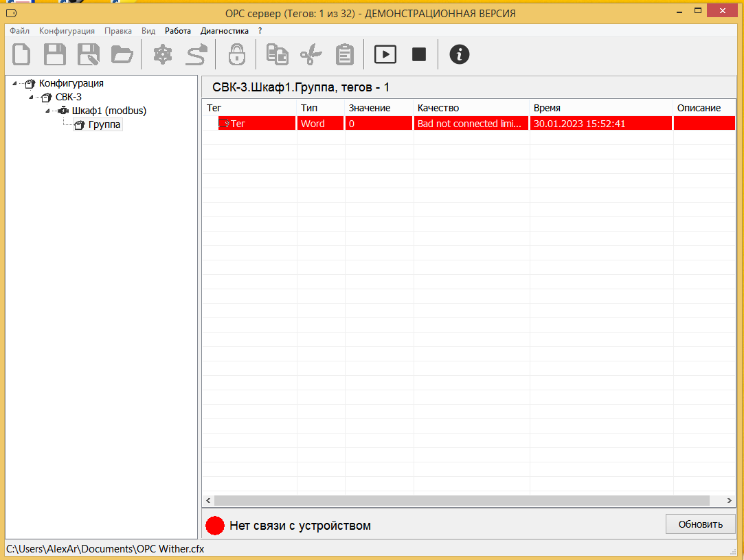The height and width of the screenshot is (560, 744).
Task: Click the Нет связи с устройством status text
Action: pyautogui.click(x=300, y=526)
